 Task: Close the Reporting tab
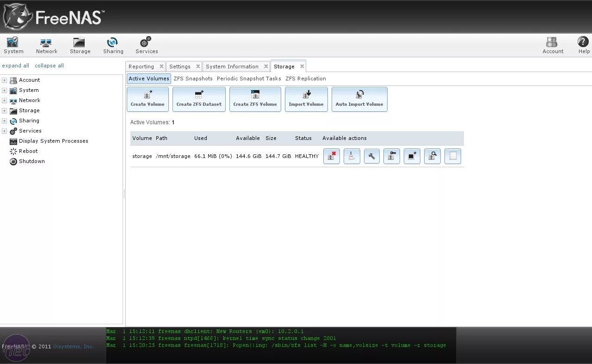pyautogui.click(x=161, y=66)
